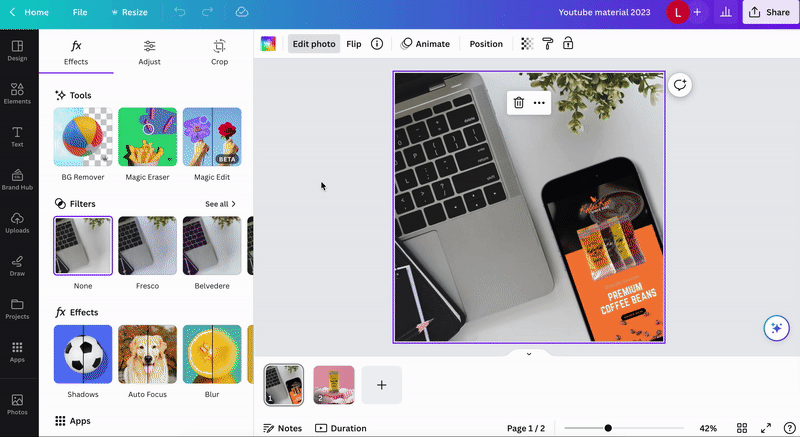Click the Share button
This screenshot has width=800, height=437.
pos(770,12)
